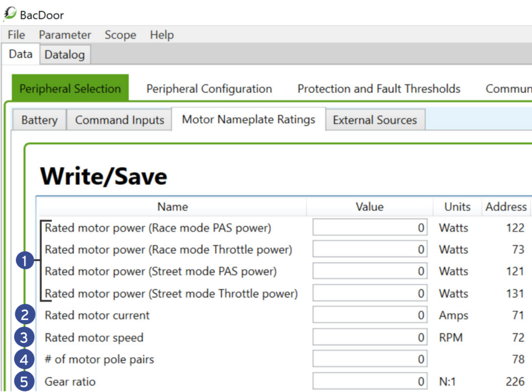Select the 'Rated motor current' row name

97,315
